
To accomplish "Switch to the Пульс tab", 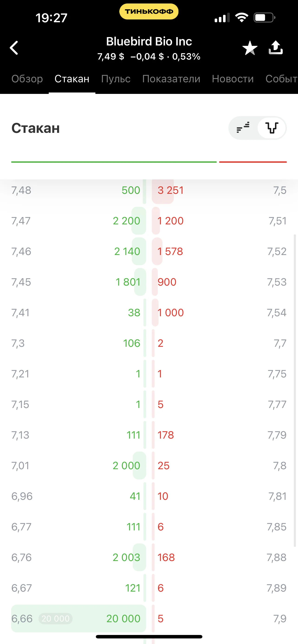I will click(116, 79).
